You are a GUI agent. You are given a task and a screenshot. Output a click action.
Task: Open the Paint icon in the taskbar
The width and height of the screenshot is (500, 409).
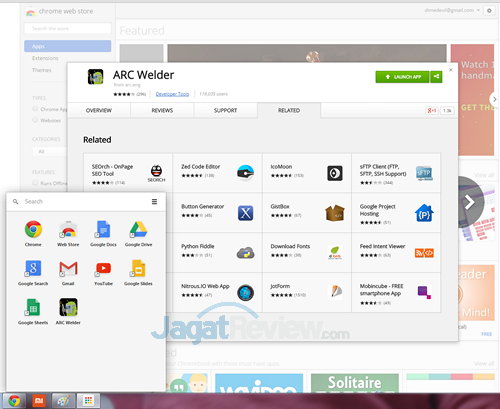click(63, 400)
